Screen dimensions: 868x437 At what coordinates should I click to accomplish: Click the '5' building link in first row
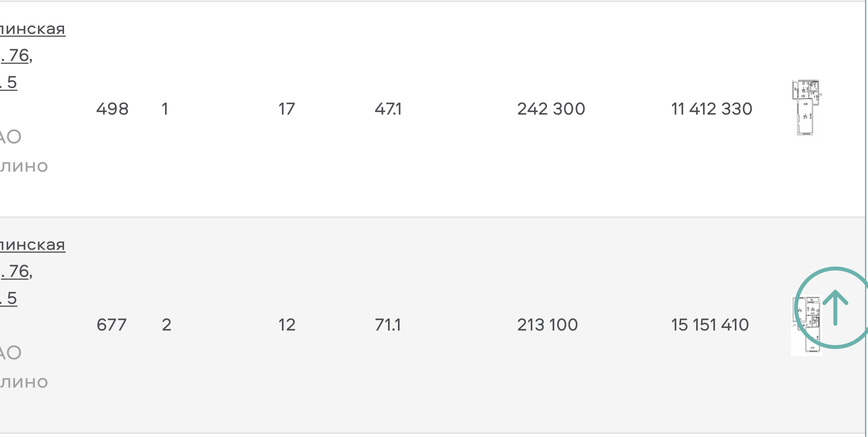coord(9,82)
